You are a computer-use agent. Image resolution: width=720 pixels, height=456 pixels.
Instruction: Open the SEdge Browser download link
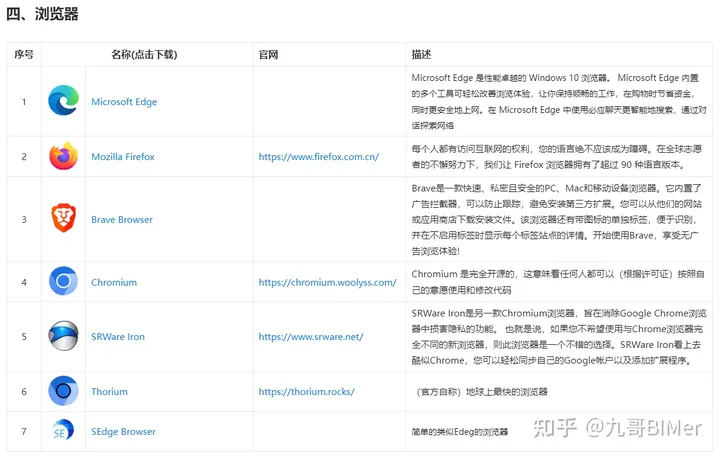[123, 432]
